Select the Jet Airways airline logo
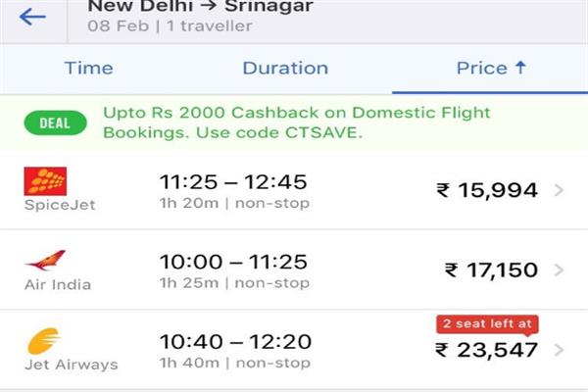Screen dimensions: 588x392 point(43,341)
